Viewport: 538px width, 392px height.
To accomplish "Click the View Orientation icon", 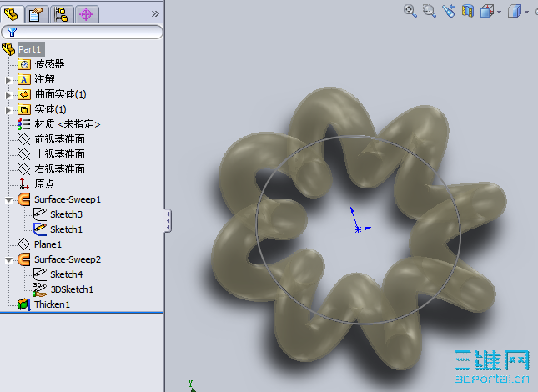I will (487, 11).
